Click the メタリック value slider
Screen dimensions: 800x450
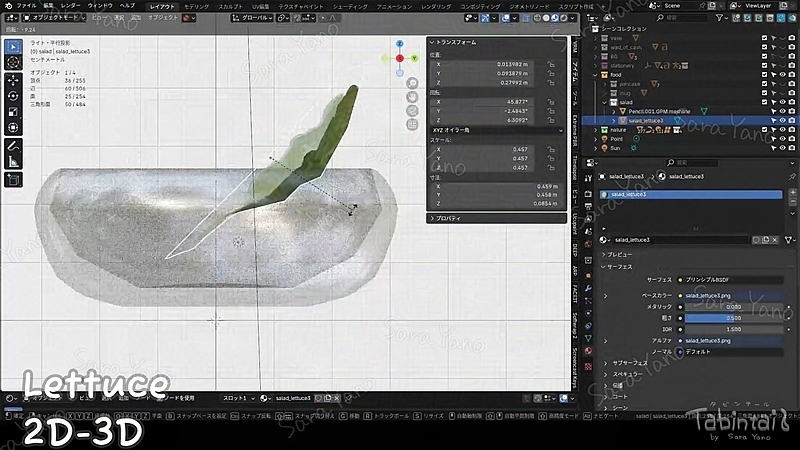point(733,307)
